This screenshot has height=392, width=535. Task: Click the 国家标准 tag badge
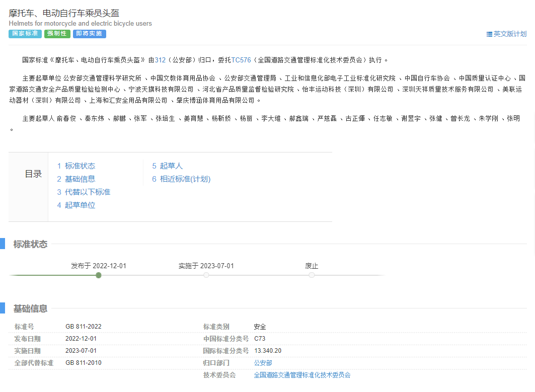tap(25, 34)
